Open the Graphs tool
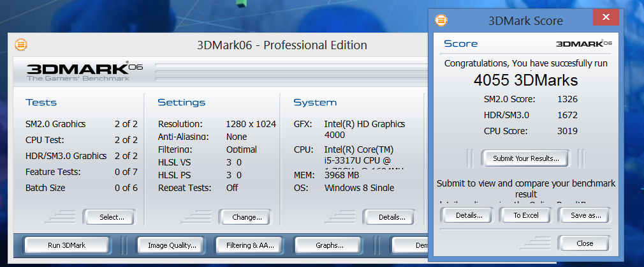This screenshot has height=267, width=644. click(330, 245)
